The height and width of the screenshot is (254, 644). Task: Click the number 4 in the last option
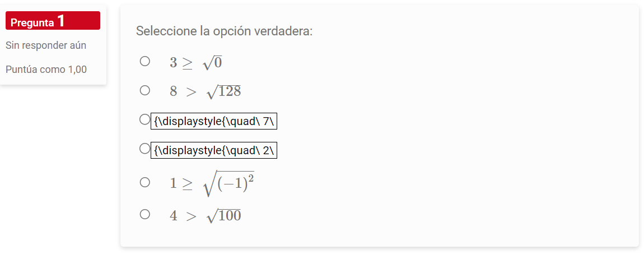(174, 216)
